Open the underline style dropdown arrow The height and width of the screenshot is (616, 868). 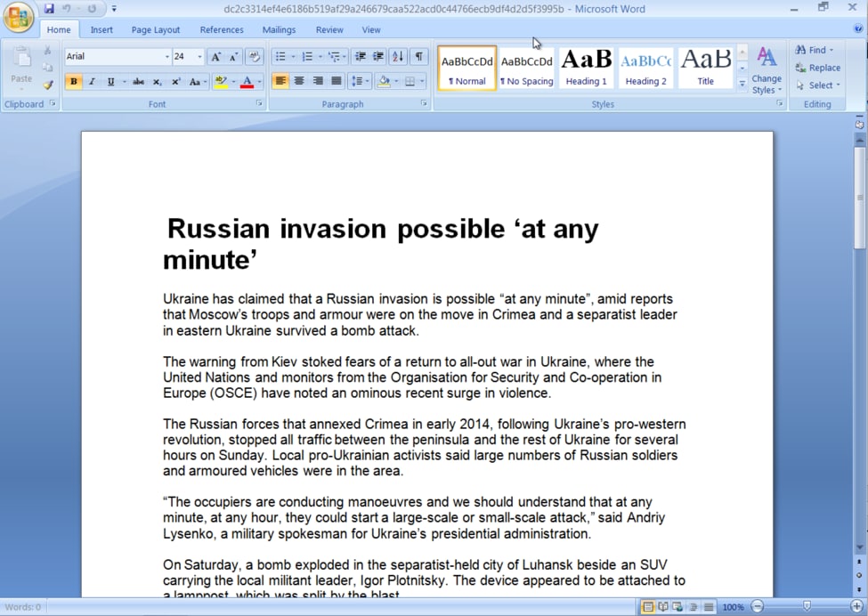124,82
